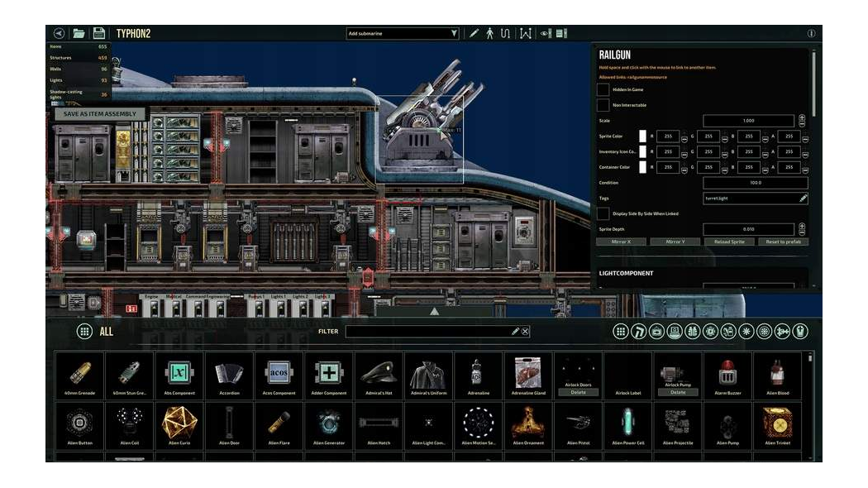Select the asterisk-shaped category icon

tap(746, 331)
